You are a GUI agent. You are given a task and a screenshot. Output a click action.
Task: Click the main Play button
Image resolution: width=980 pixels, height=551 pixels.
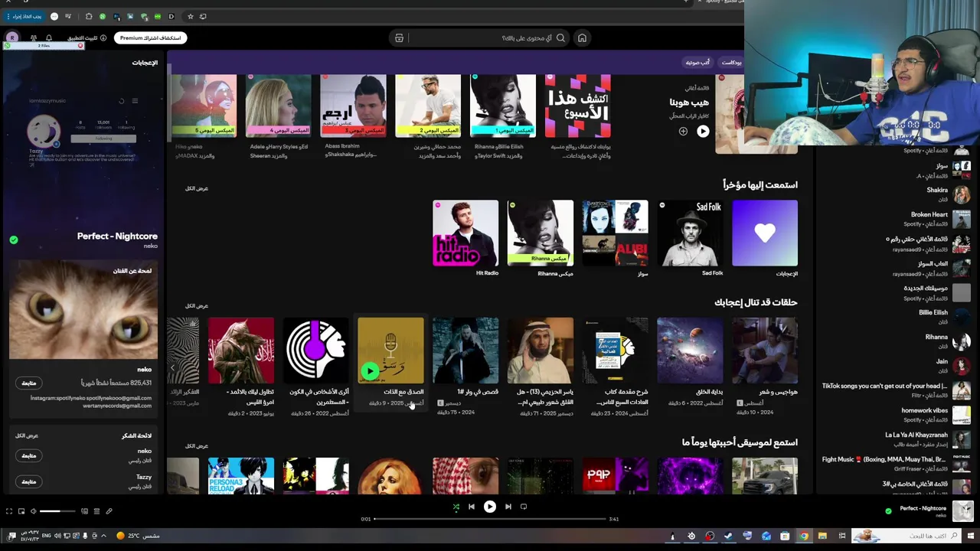[x=490, y=507]
